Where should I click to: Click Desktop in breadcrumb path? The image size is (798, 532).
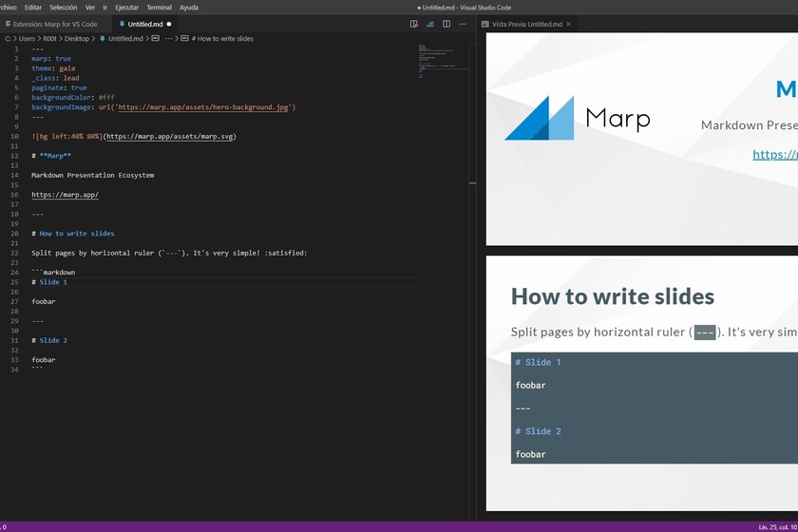77,39
